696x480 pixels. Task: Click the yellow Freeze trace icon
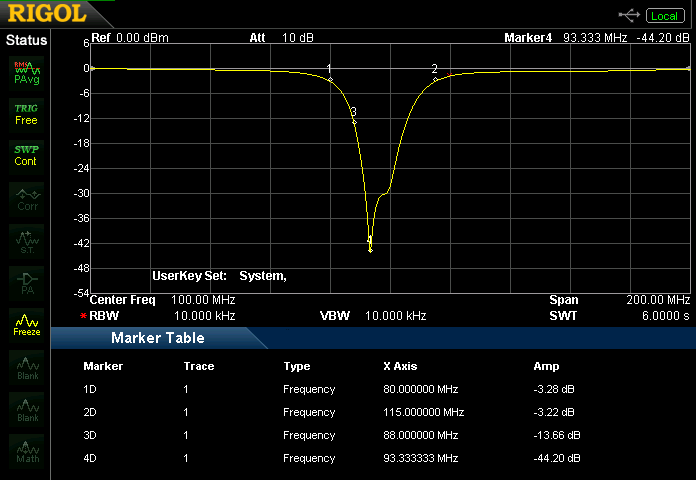click(27, 325)
